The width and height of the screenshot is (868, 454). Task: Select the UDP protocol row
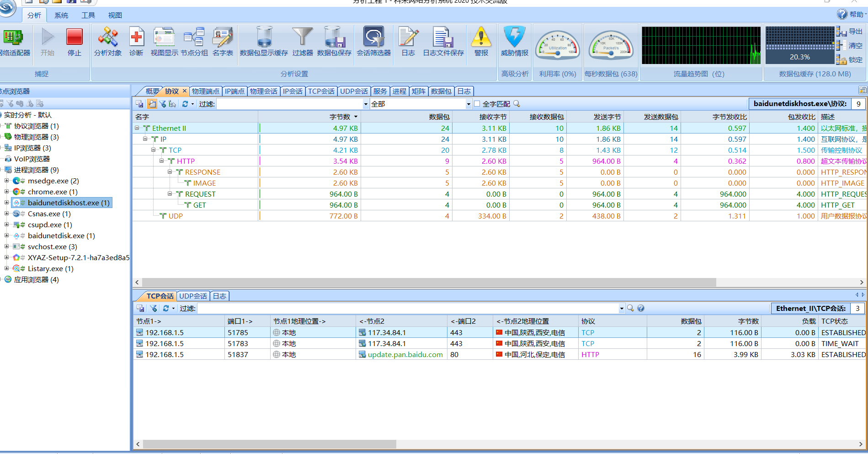(499, 216)
